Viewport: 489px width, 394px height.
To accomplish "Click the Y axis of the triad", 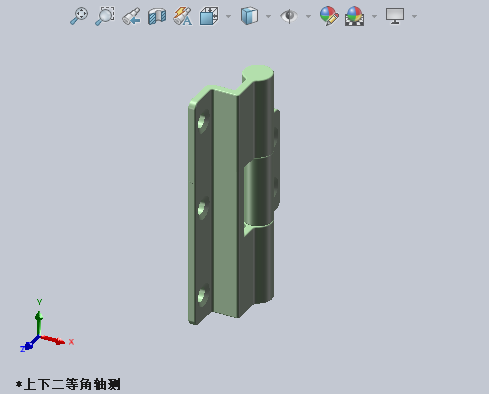I will 39,323.
